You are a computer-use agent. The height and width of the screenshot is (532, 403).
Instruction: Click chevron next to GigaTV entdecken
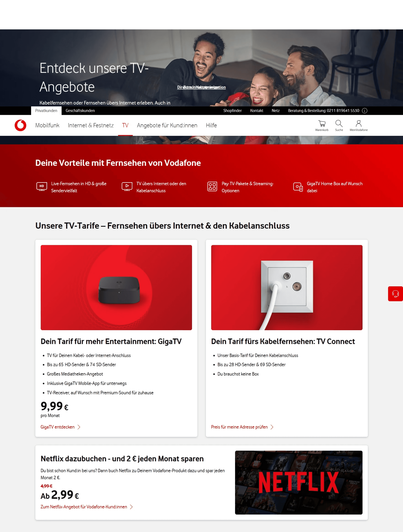pos(79,427)
